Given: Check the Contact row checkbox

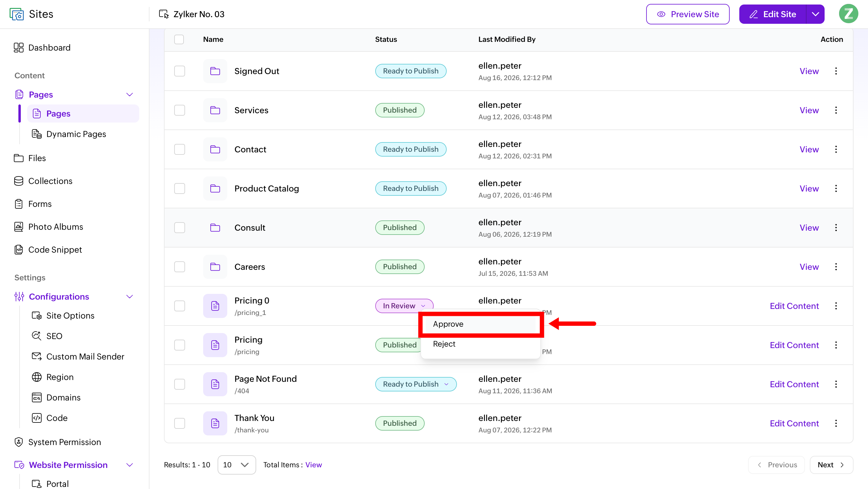Looking at the screenshot, I should [180, 149].
